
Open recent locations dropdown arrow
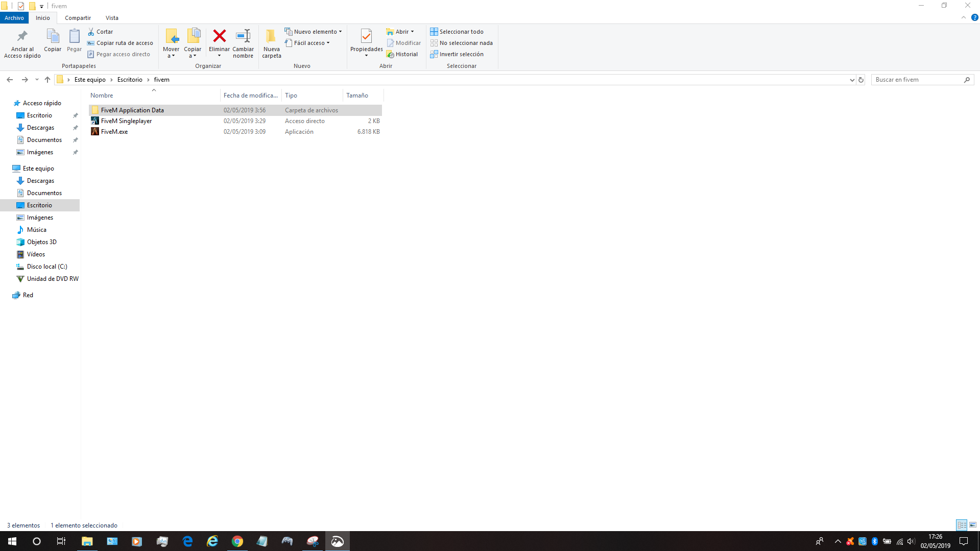[37, 80]
